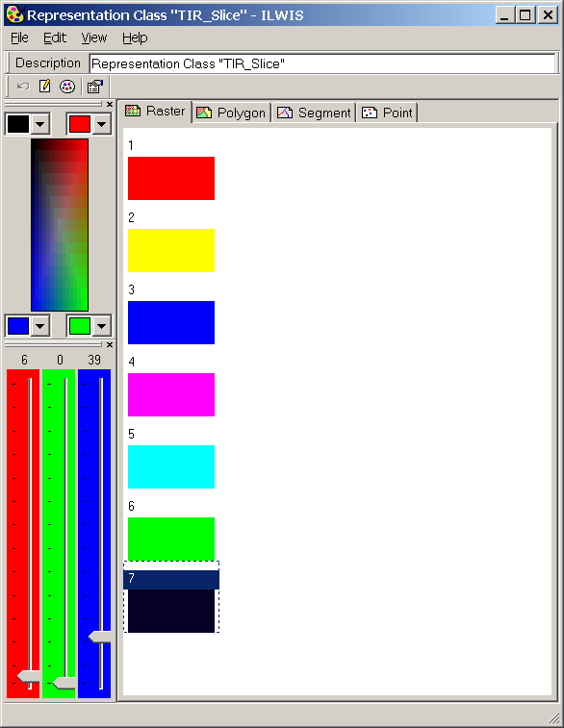Expand the red corner color dropdown
This screenshot has width=564, height=728.
102,124
